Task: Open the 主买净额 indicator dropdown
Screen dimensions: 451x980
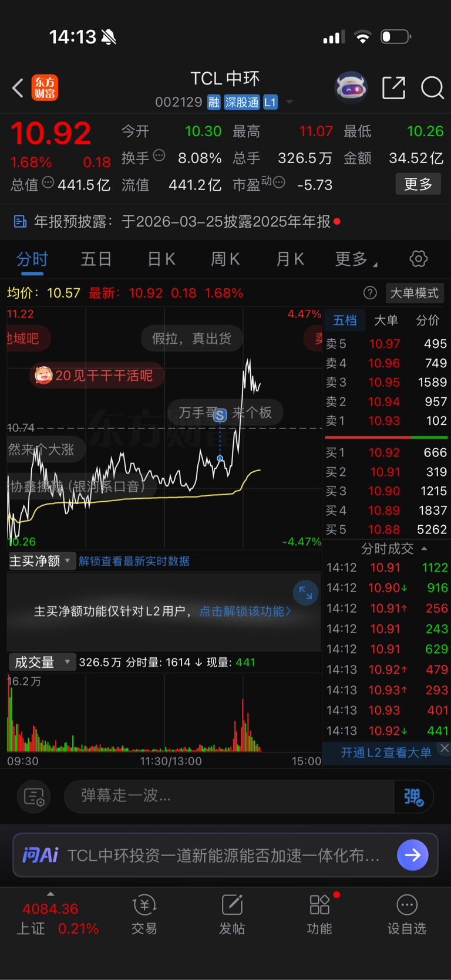Action: [42, 561]
